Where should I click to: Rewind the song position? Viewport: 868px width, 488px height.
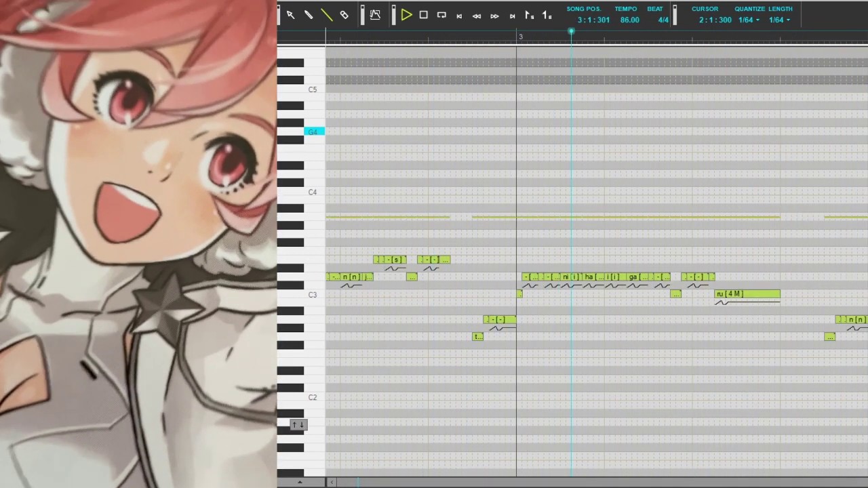(x=477, y=16)
